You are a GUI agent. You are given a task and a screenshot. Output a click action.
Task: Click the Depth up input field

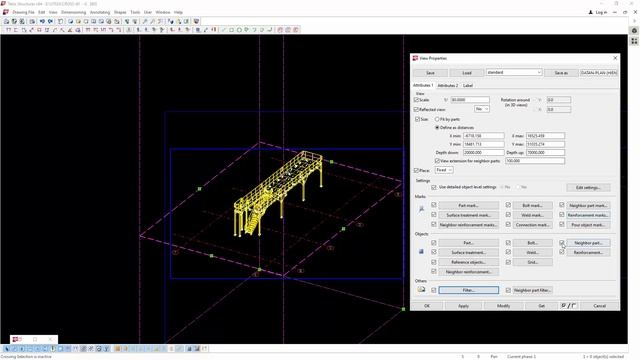(545, 152)
